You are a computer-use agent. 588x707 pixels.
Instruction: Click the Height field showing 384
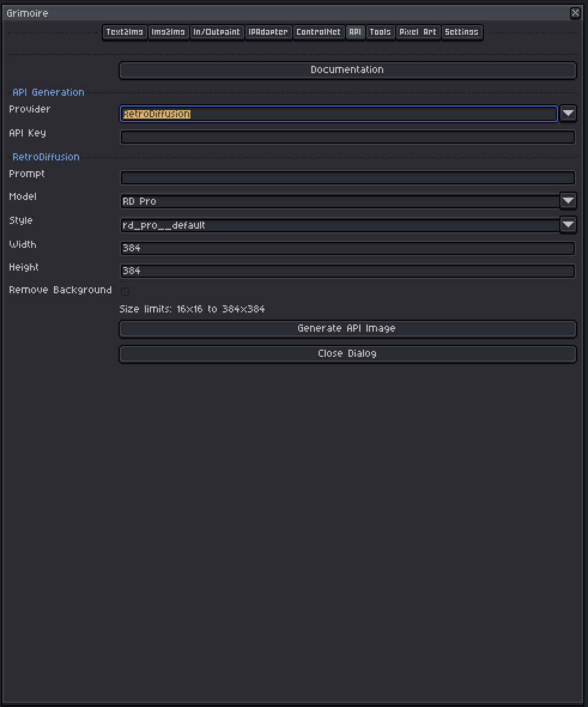[348, 271]
